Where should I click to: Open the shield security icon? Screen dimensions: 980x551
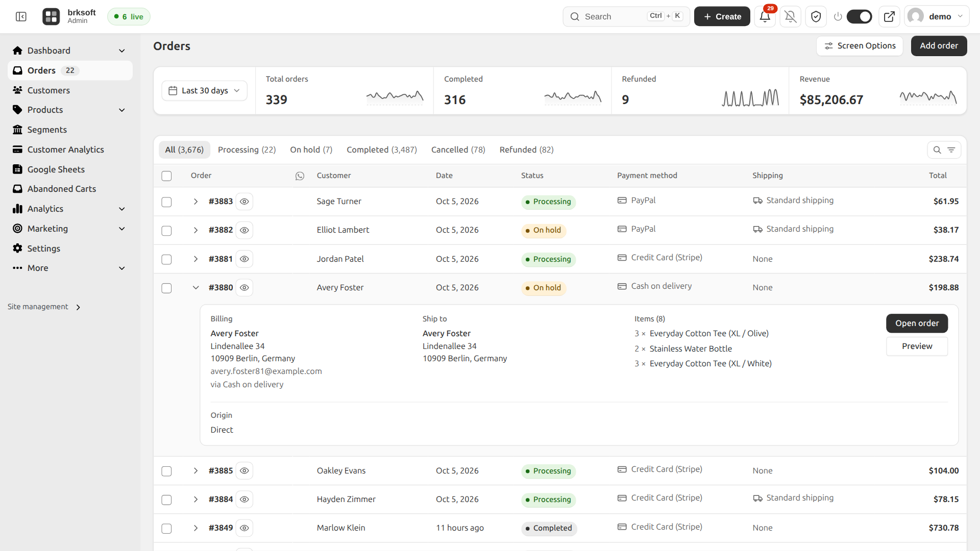pyautogui.click(x=816, y=17)
